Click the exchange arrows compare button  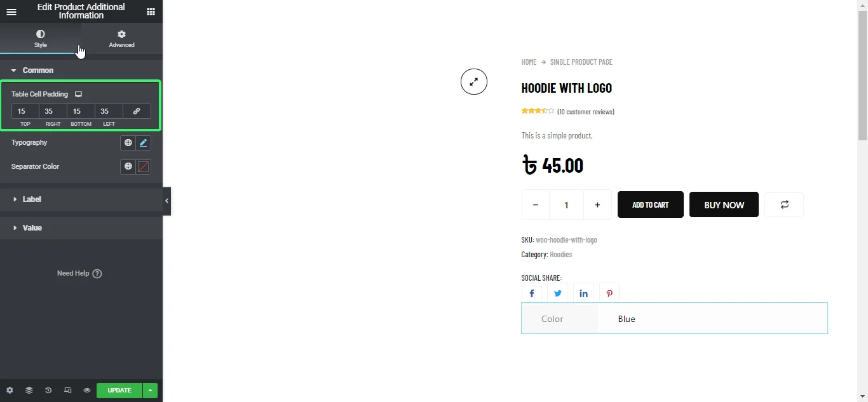point(784,204)
